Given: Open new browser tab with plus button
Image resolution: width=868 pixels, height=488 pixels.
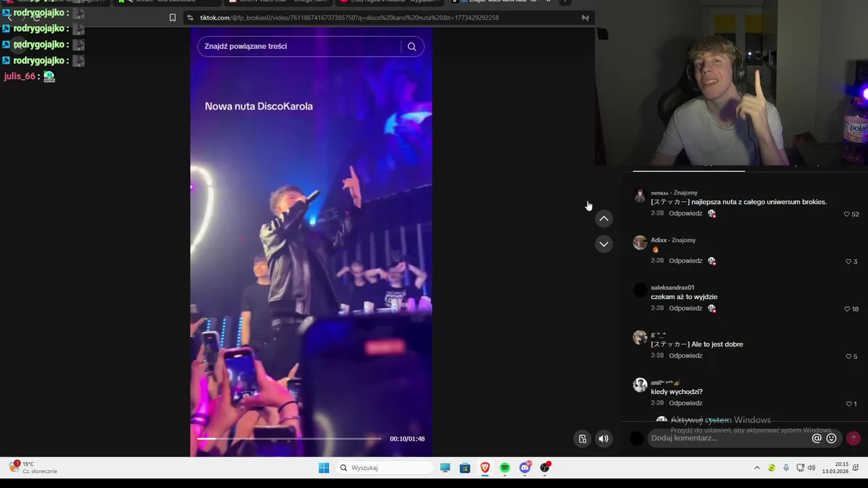Looking at the screenshot, I should tap(565, 1).
